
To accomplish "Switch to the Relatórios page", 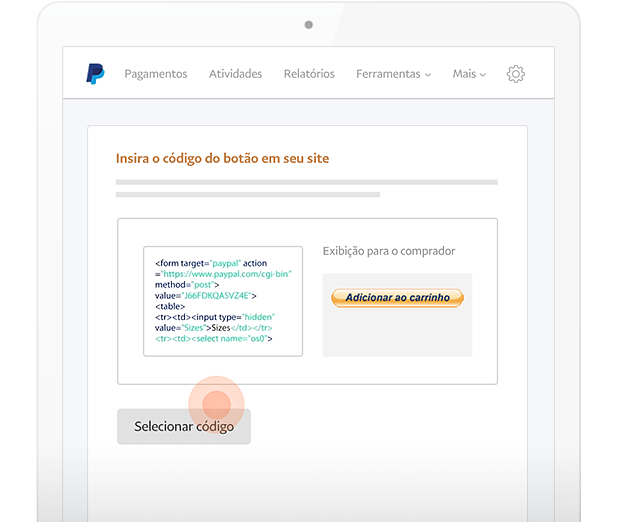I will [x=309, y=74].
